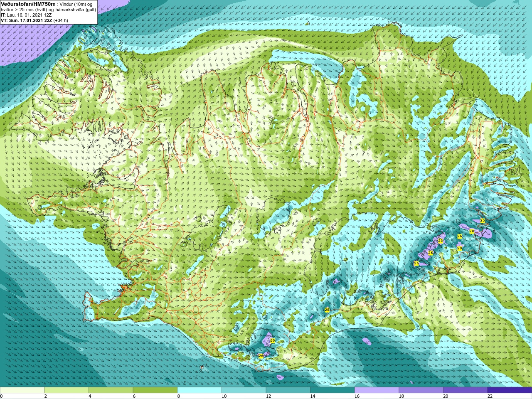Choose the turquoise 10–12 m/s swatch
Image resolution: width=532 pixels, height=399 pixels.
click(244, 390)
